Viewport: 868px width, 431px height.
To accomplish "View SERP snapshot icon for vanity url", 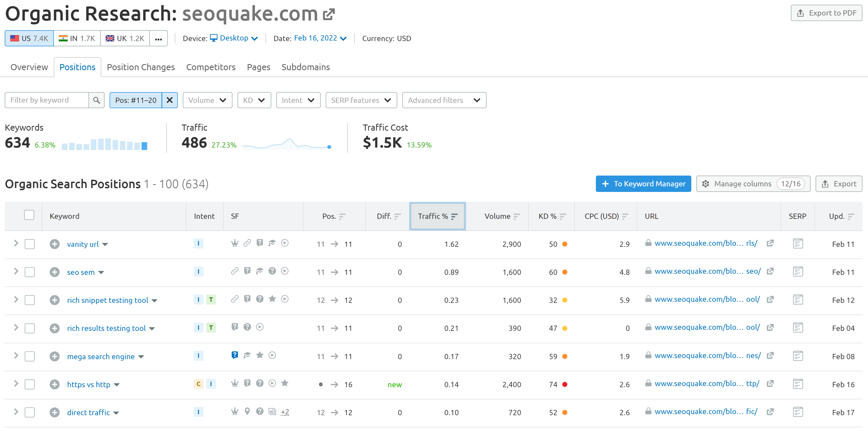I will pos(798,244).
